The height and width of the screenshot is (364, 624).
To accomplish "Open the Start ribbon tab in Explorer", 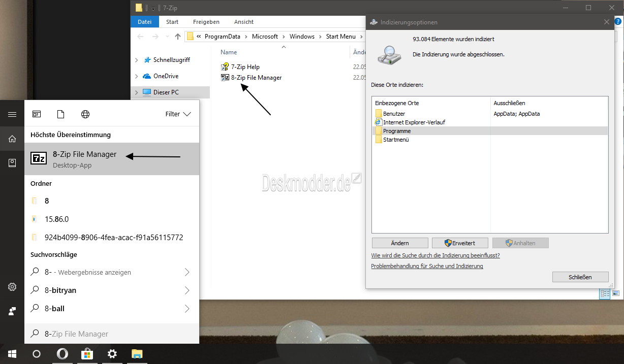I will [172, 22].
